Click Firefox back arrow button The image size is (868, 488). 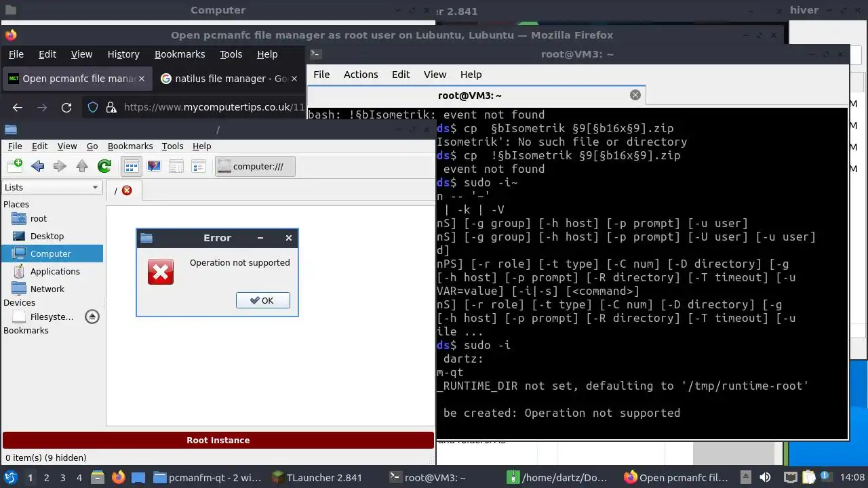[x=18, y=107]
